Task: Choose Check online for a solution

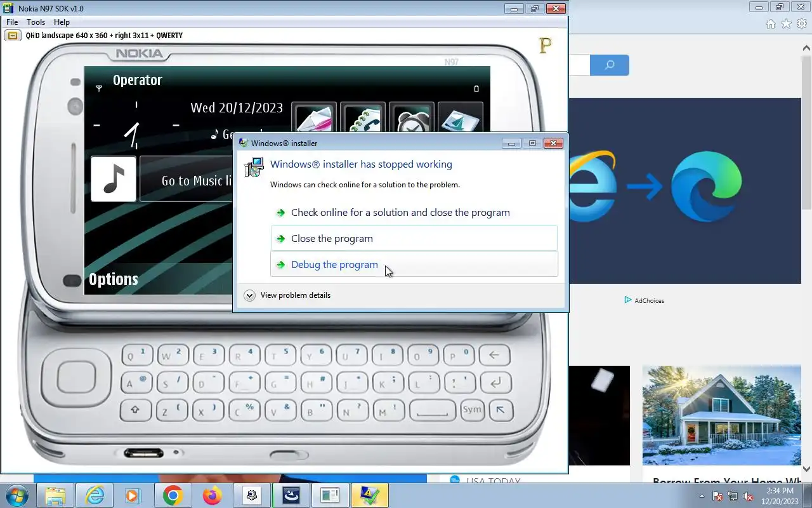Action: 414,213
